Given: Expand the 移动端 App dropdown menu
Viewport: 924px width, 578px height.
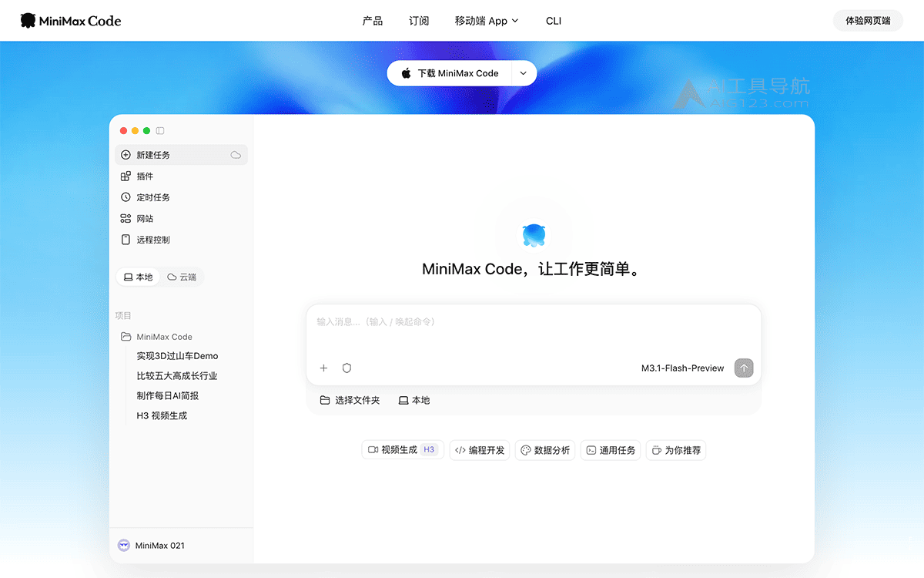Looking at the screenshot, I should [487, 21].
